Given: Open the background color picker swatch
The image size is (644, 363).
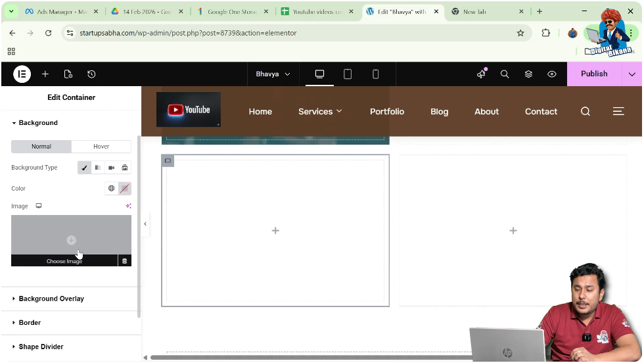Looking at the screenshot, I should click(x=124, y=188).
